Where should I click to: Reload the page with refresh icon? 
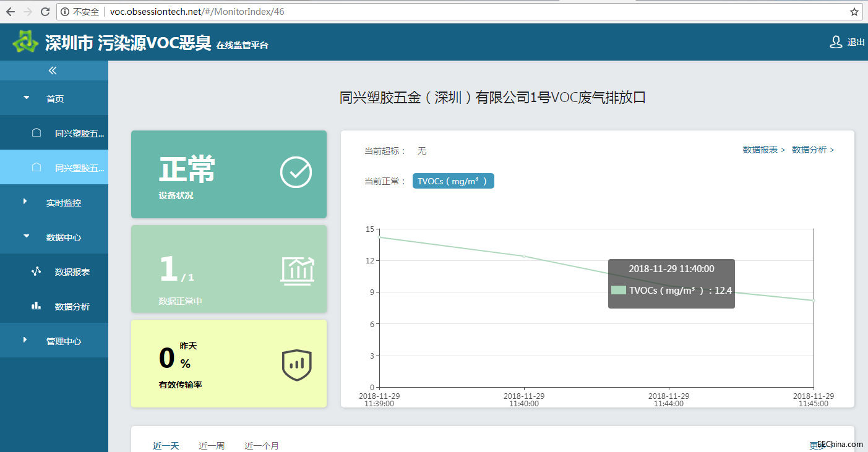tap(45, 12)
